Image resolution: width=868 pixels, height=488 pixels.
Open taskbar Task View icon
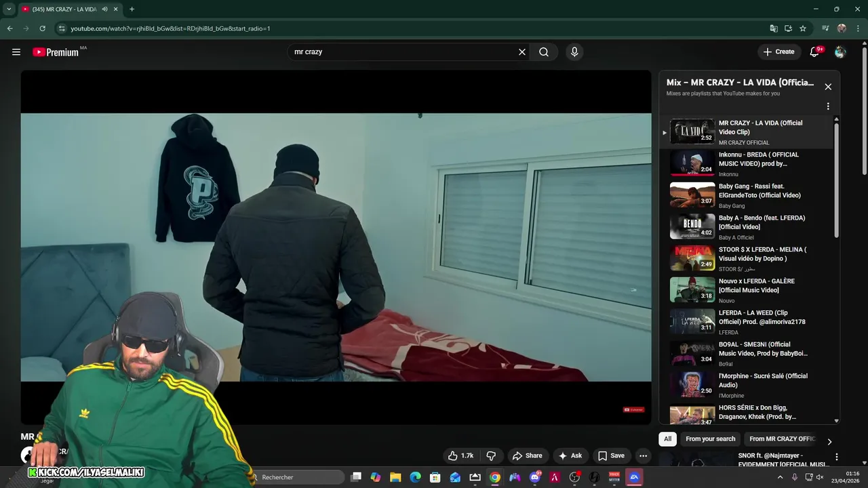(x=356, y=478)
